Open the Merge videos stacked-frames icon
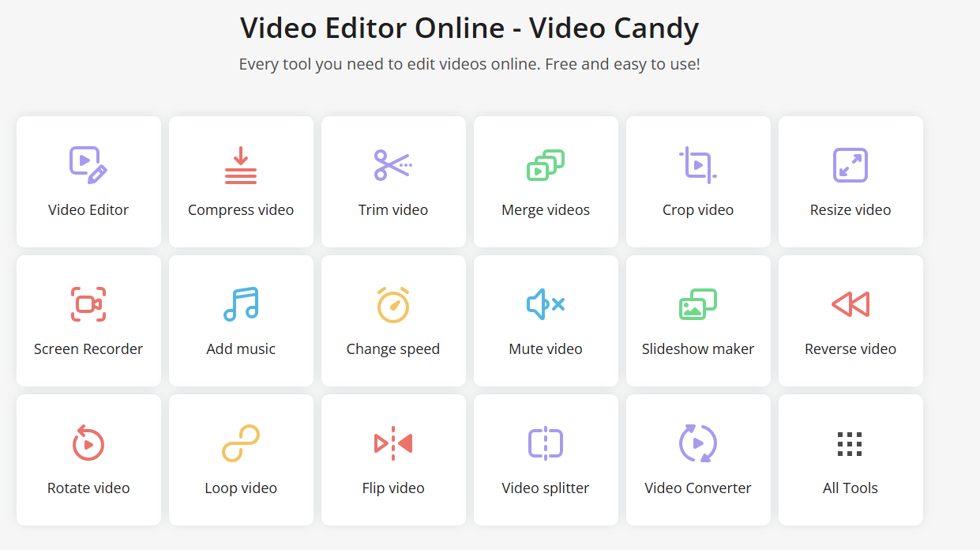Image resolution: width=980 pixels, height=550 pixels. [546, 165]
